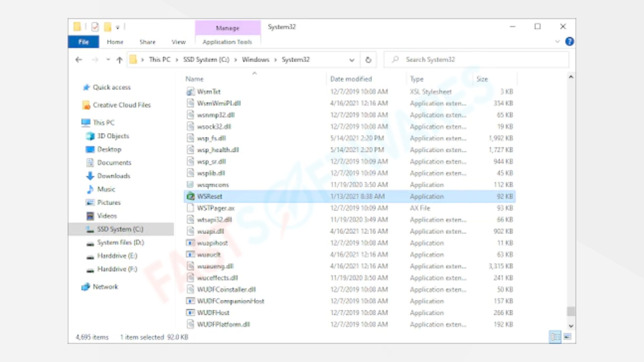Select Harddrive (F:) in the sidebar
Viewport: 644px width, 362px height.
(x=112, y=269)
